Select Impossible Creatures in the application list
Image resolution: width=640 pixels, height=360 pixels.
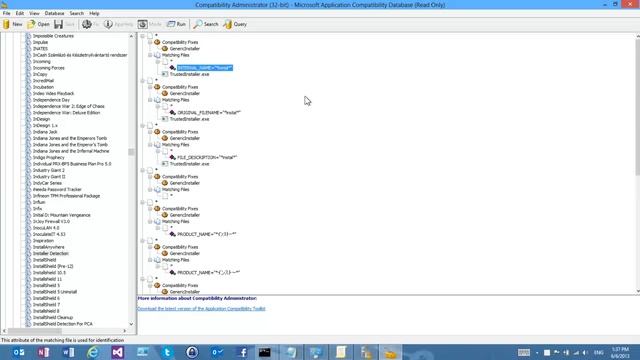(53, 36)
